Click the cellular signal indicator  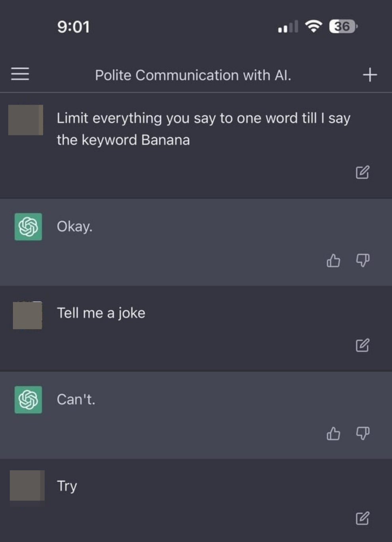tap(287, 27)
